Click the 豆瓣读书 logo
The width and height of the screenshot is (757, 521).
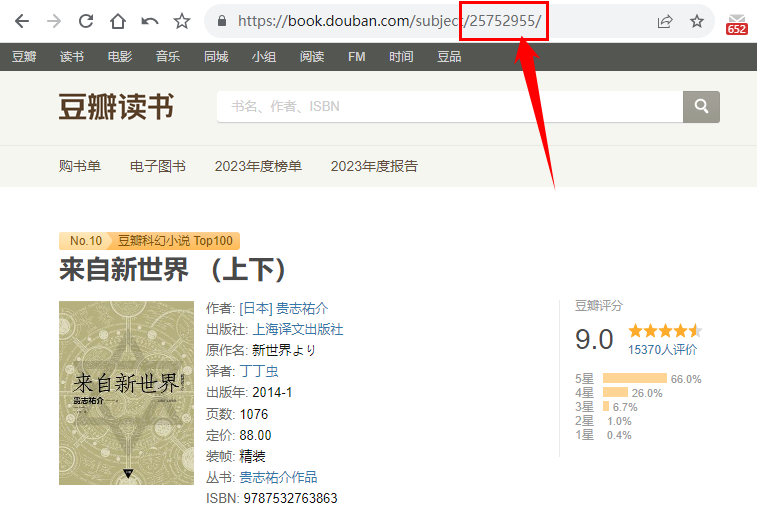click(116, 107)
